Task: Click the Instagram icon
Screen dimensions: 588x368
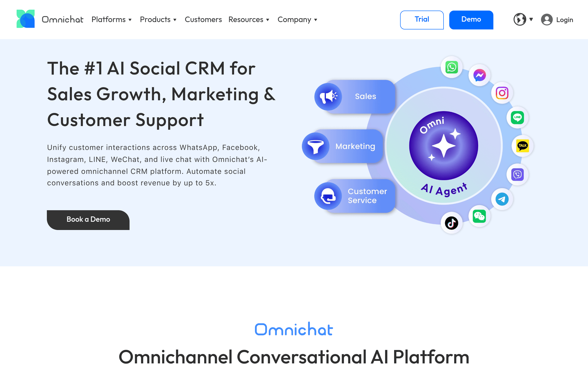Action: [502, 93]
